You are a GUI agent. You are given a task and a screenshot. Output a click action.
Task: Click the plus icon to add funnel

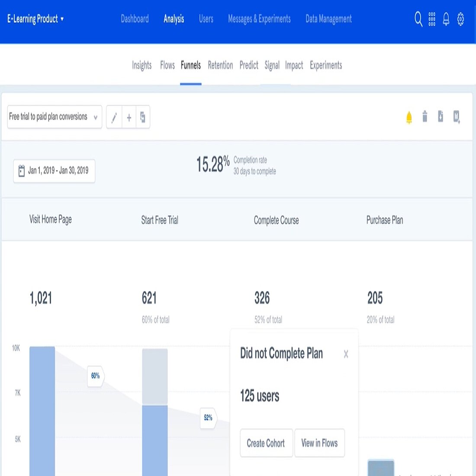129,117
